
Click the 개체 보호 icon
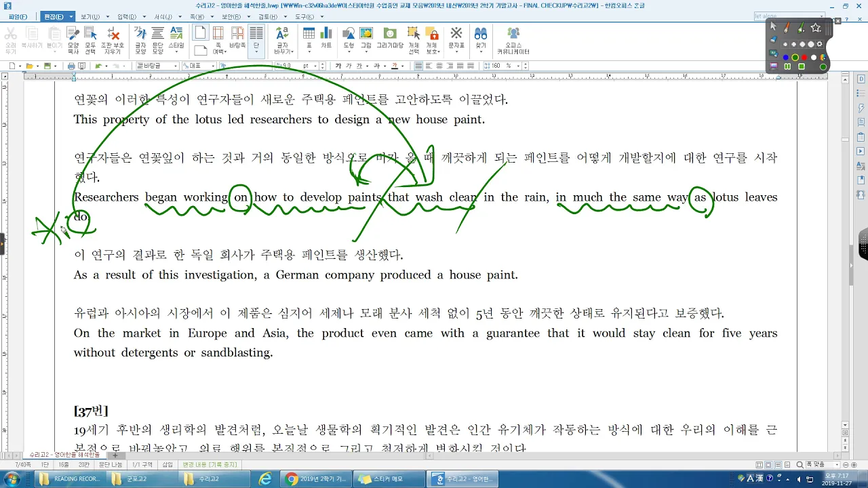[x=432, y=40]
